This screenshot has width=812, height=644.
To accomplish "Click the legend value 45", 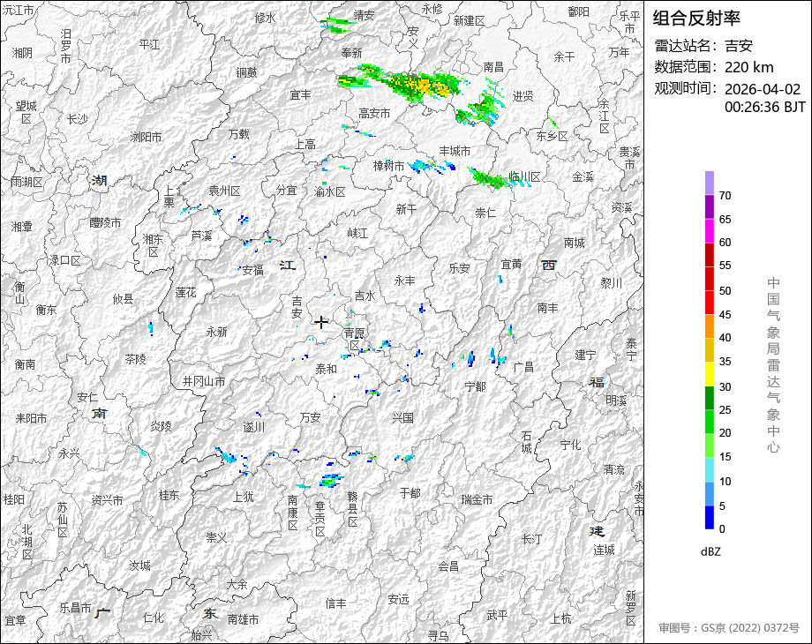I will click(x=725, y=315).
